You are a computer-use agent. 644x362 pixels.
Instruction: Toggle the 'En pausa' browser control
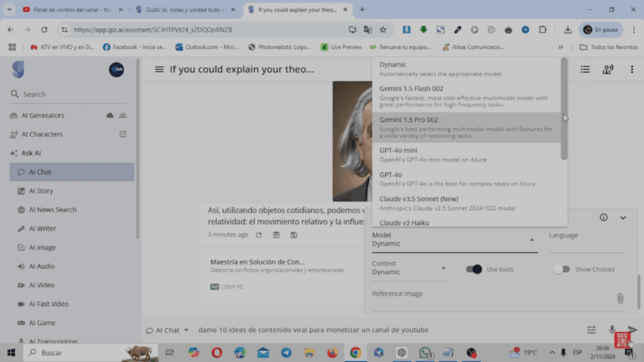[599, 30]
